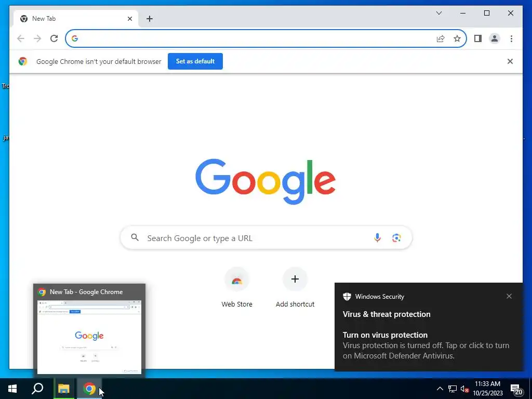This screenshot has height=399, width=532.
Task: Bookmark this tab with the star icon
Action: (457, 38)
